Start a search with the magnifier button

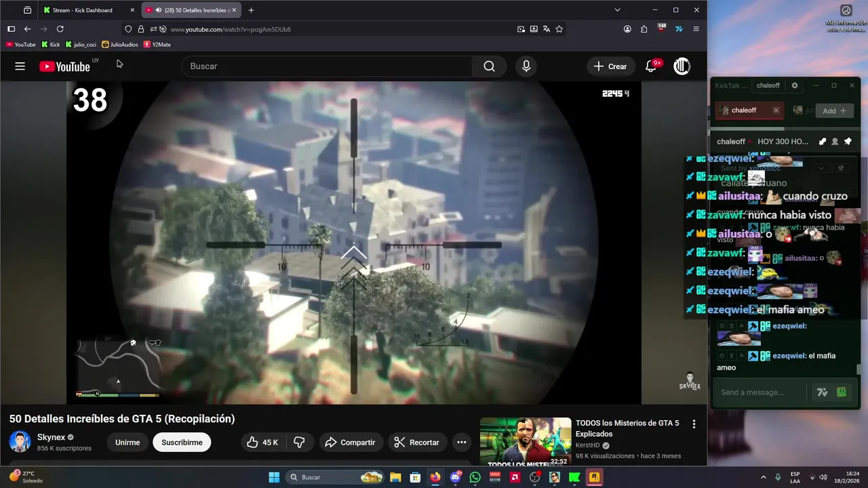[x=489, y=66]
